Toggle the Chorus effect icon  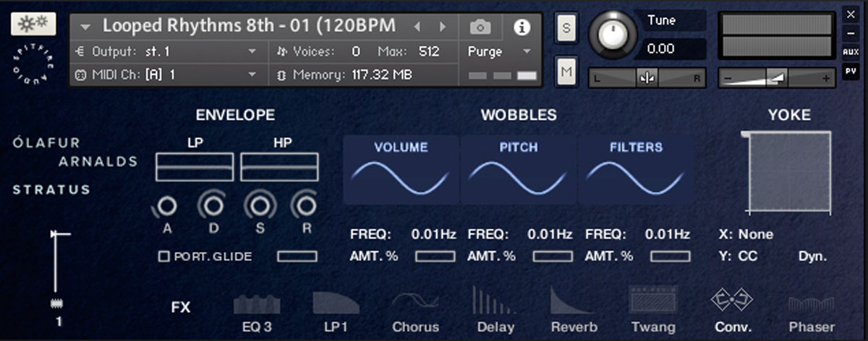tap(415, 302)
